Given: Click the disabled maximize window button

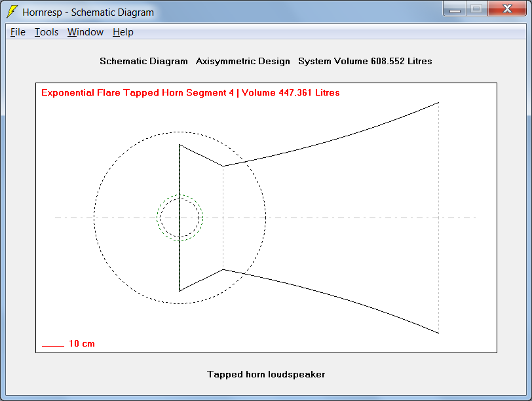Looking at the screenshot, I should click(477, 9).
